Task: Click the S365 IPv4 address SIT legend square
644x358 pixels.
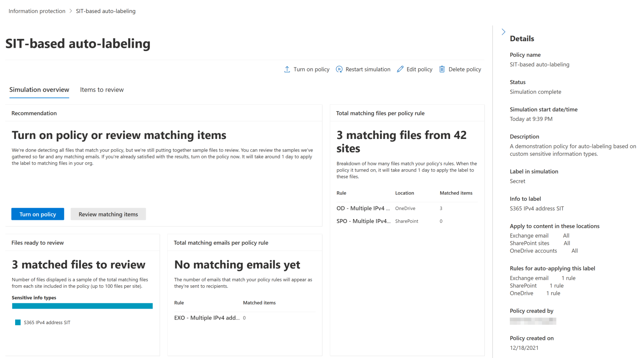Action: [x=18, y=323]
